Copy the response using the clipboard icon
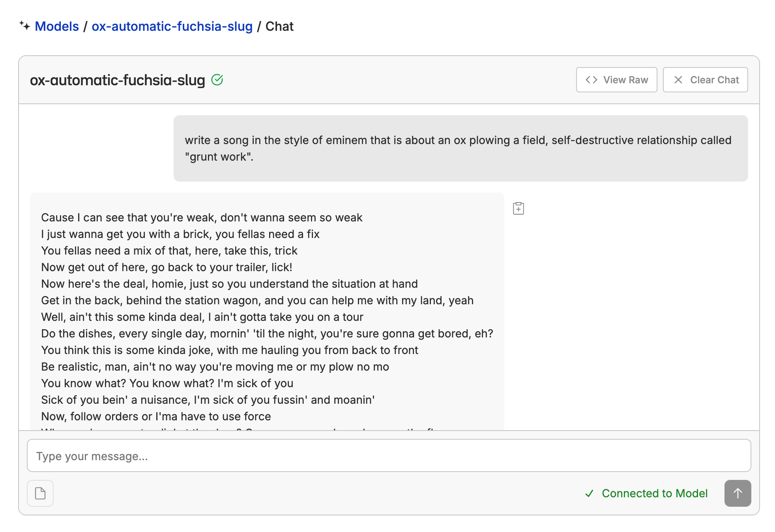Viewport: 775px width, 532px height. coord(519,208)
